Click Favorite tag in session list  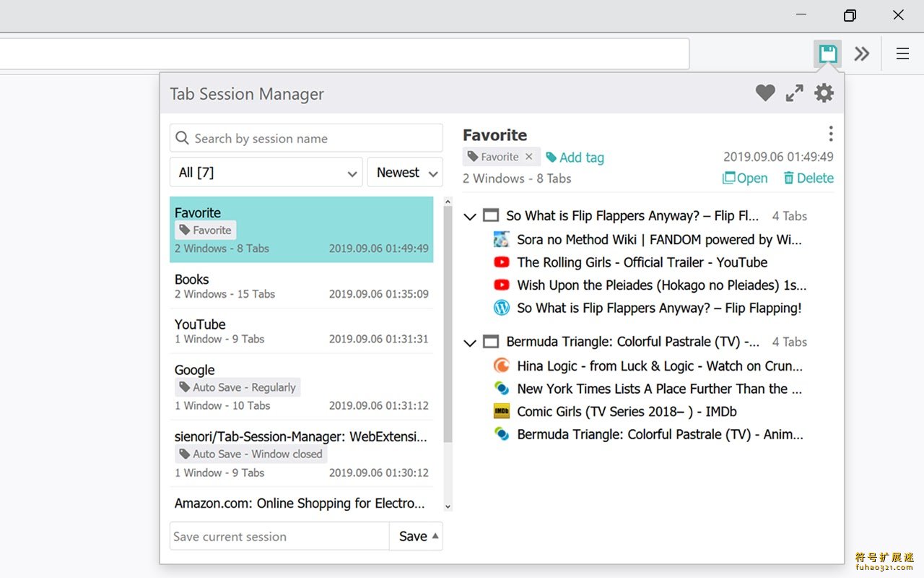click(206, 230)
